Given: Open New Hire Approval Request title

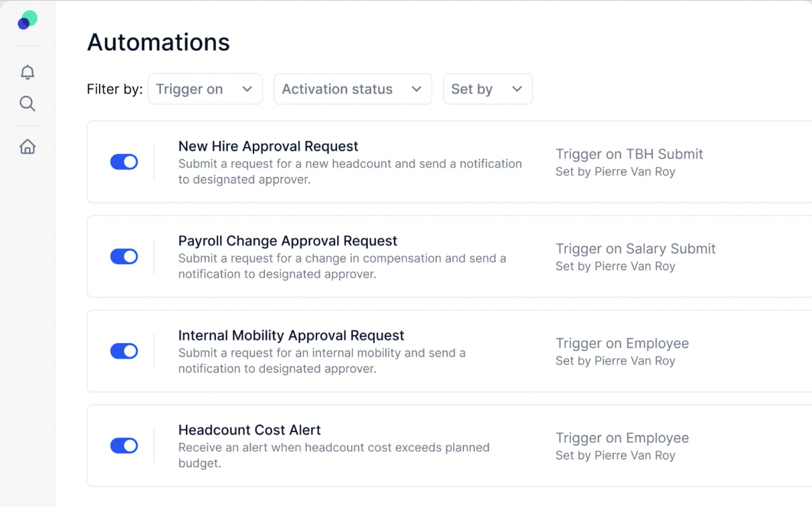Looking at the screenshot, I should coord(268,146).
